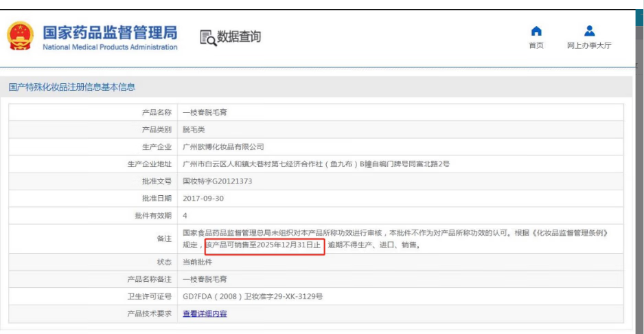Click approval number 国妆特字G20121373
This screenshot has width=644, height=334.
pos(218,181)
